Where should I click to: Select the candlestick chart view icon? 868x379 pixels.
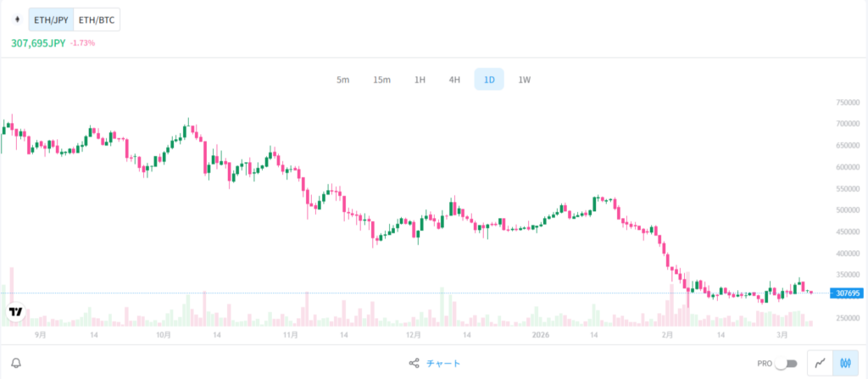click(x=844, y=363)
